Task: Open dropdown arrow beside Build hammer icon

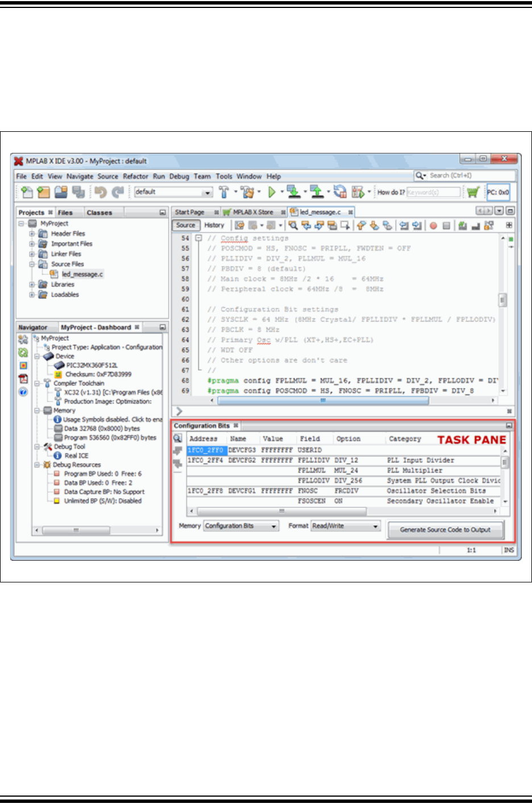Action: pyautogui.click(x=235, y=192)
